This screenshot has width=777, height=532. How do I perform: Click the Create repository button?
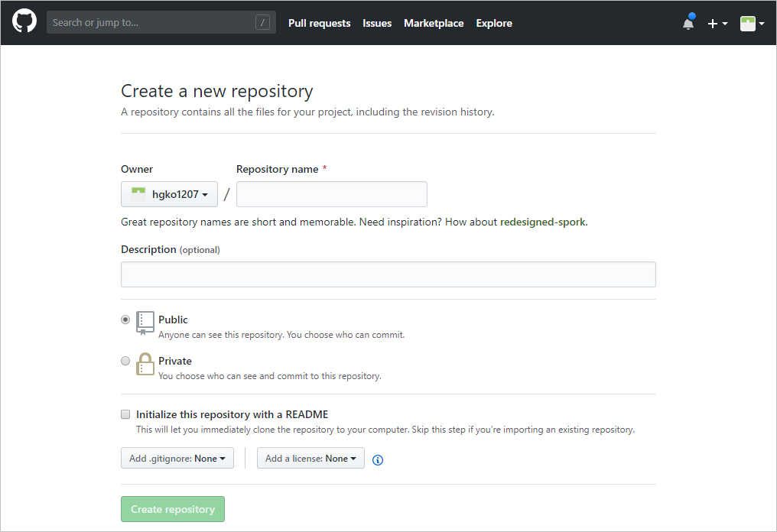(173, 509)
